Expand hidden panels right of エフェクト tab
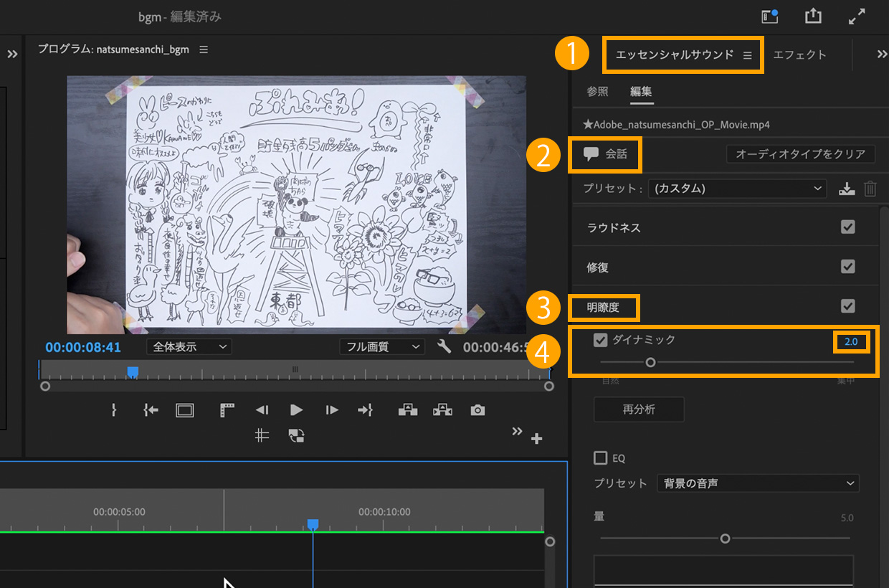889x588 pixels. [882, 54]
